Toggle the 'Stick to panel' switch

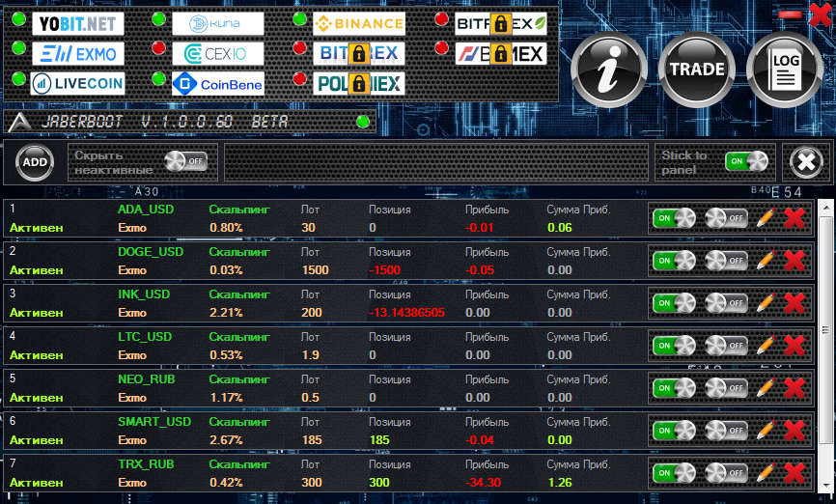pyautogui.click(x=746, y=161)
